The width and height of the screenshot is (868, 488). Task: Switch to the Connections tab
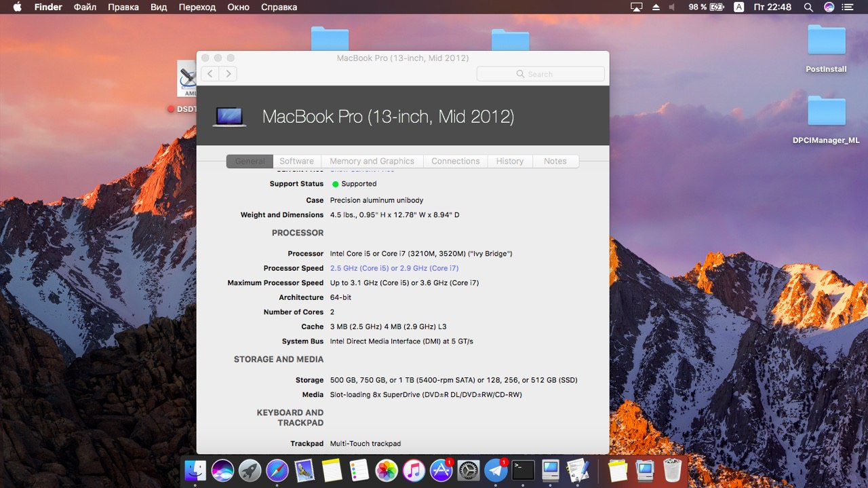click(456, 161)
